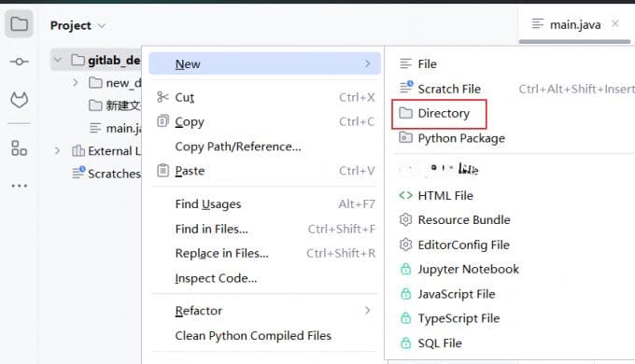Image resolution: width=635 pixels, height=364 pixels.
Task: Open the Commit tool window icon
Action: [19, 62]
